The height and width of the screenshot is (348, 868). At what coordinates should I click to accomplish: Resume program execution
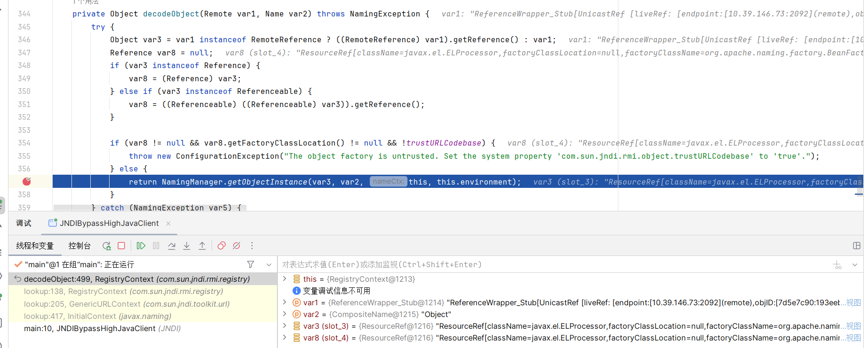(141, 246)
